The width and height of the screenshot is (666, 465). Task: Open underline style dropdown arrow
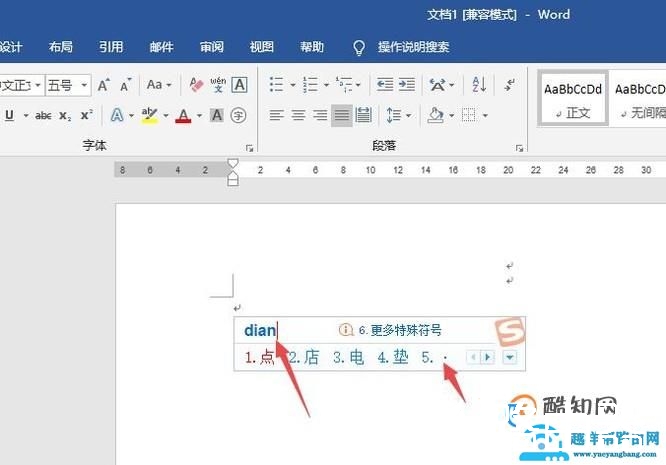coord(25,116)
